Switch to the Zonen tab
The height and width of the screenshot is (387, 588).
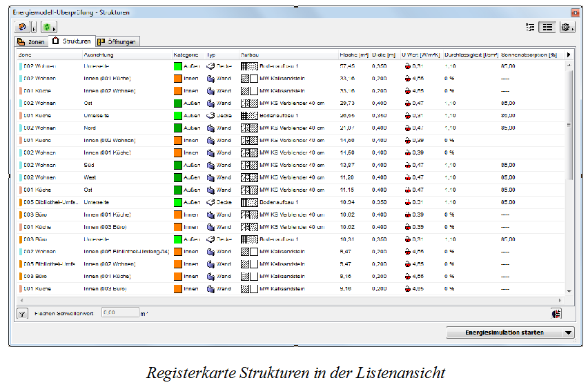[32, 41]
